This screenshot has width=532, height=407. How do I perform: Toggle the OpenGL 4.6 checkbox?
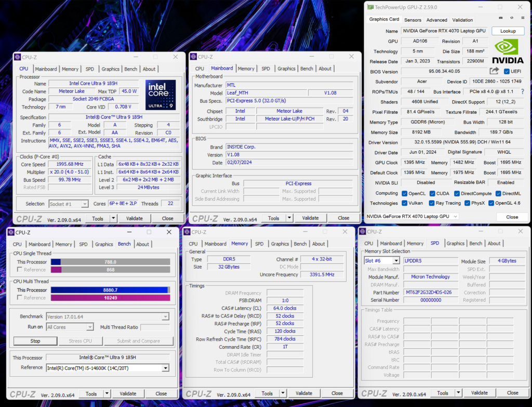click(491, 203)
